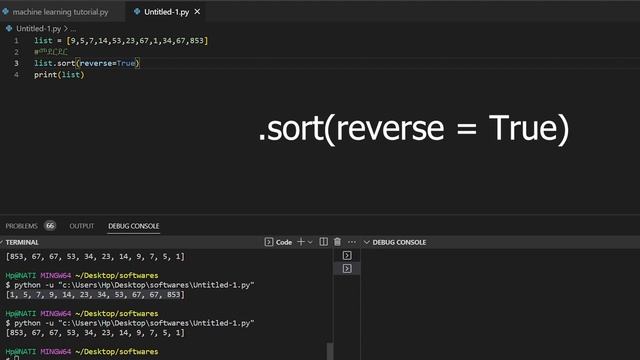Click the breadcrumb ellipsis after Untitled-1.py
Viewport: 640px width, 360px height.
73,29
